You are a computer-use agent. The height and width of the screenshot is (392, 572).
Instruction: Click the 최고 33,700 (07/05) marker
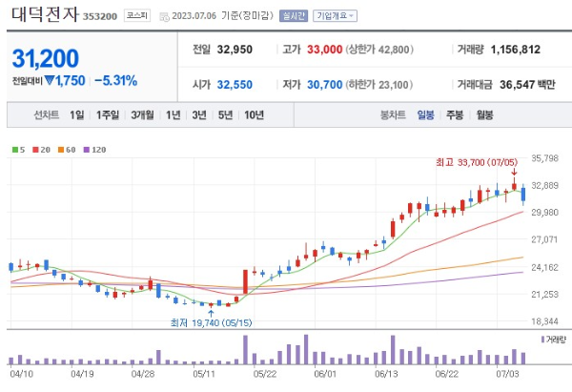tap(477, 162)
